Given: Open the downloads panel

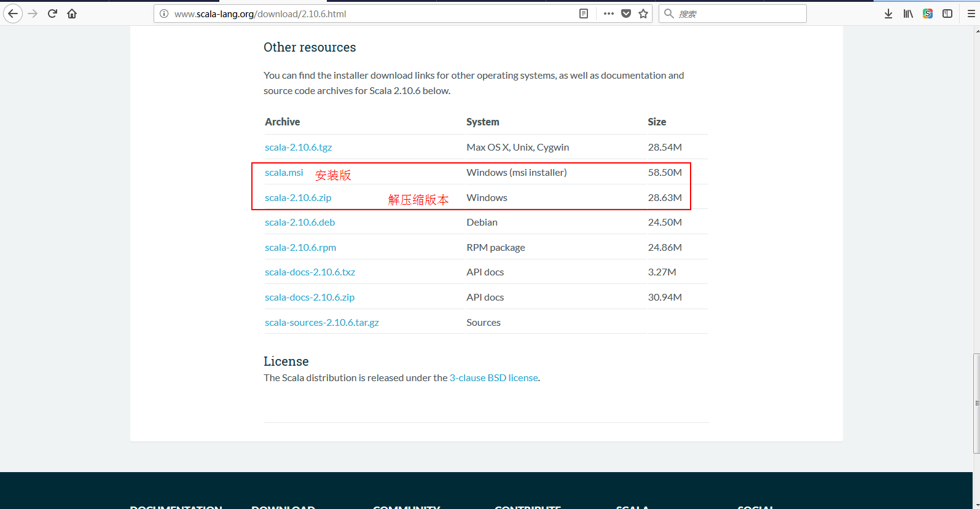Looking at the screenshot, I should click(x=888, y=14).
